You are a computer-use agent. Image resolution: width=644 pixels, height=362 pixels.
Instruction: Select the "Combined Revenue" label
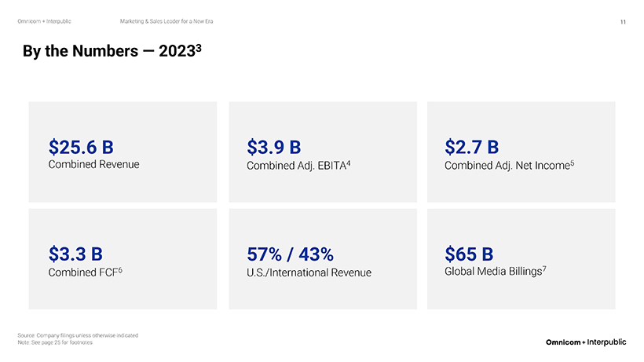pos(93,165)
